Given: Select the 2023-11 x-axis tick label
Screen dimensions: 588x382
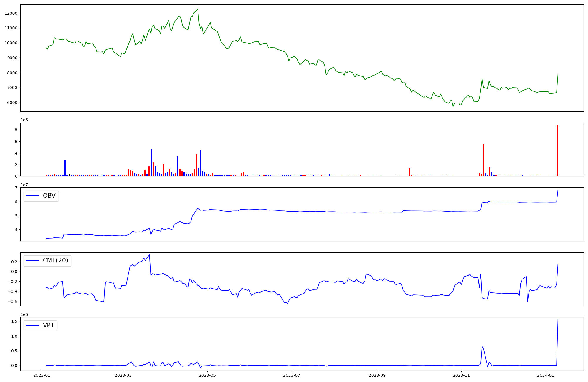Looking at the screenshot, I should [461, 375].
